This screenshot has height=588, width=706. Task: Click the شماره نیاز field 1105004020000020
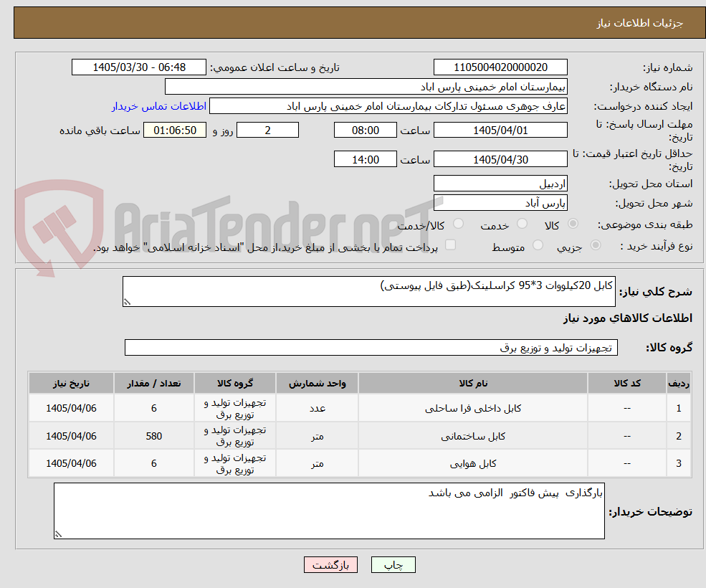[500, 67]
